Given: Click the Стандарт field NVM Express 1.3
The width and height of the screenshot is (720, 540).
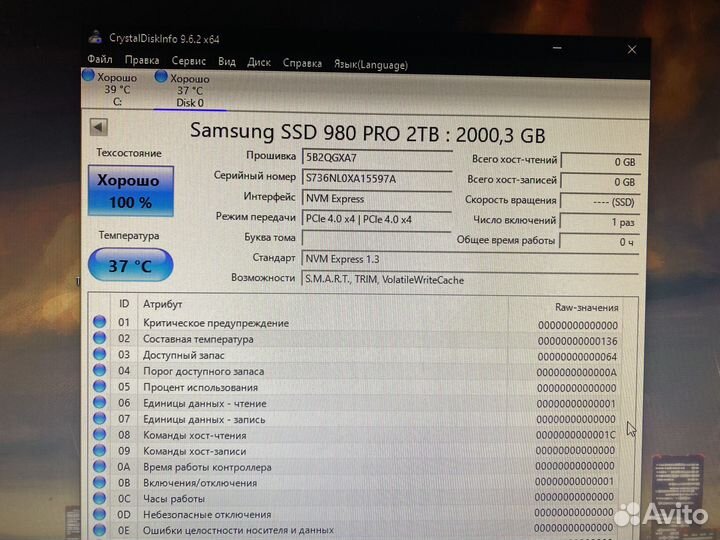Looking at the screenshot, I should (470, 259).
